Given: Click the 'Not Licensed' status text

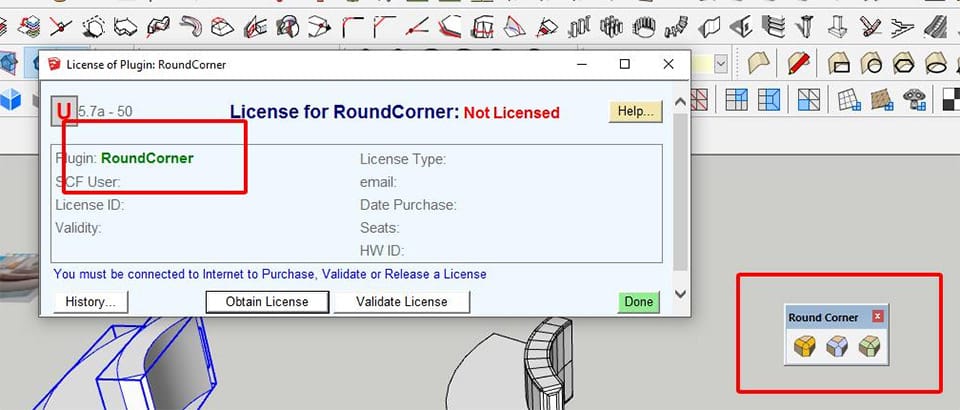Looking at the screenshot, I should point(511,113).
